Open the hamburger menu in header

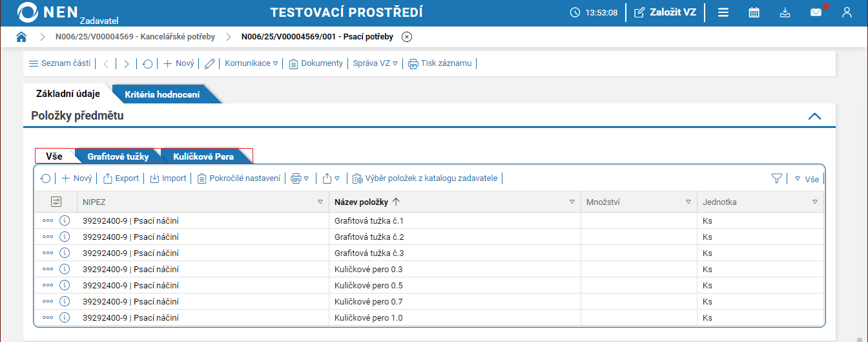point(723,12)
